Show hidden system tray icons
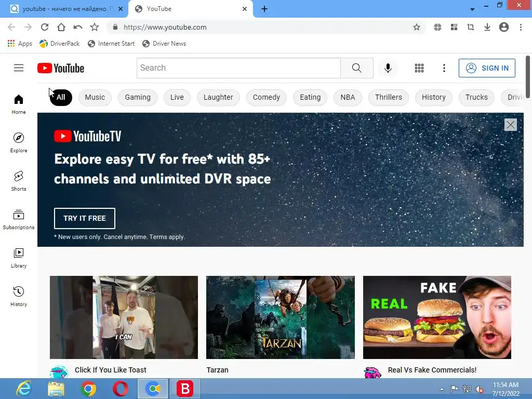The image size is (532, 399). point(442,389)
